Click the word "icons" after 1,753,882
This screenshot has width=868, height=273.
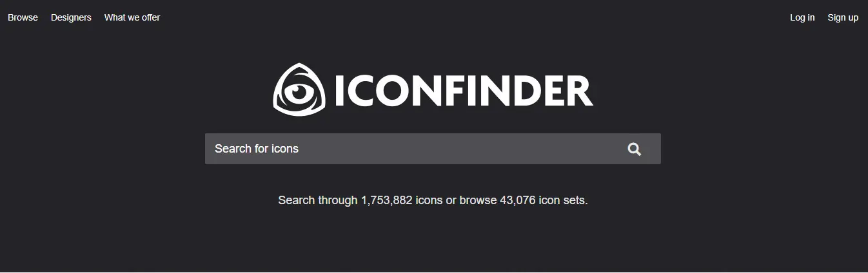tap(429, 200)
